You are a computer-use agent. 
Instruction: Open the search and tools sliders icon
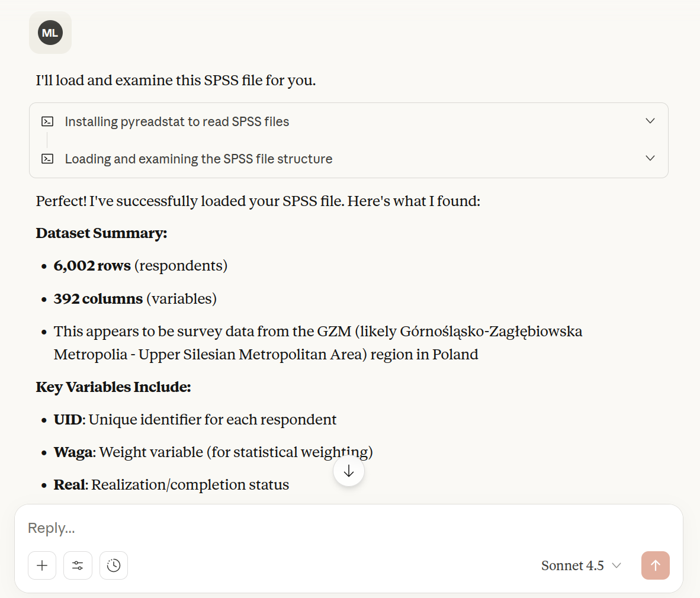(x=78, y=565)
